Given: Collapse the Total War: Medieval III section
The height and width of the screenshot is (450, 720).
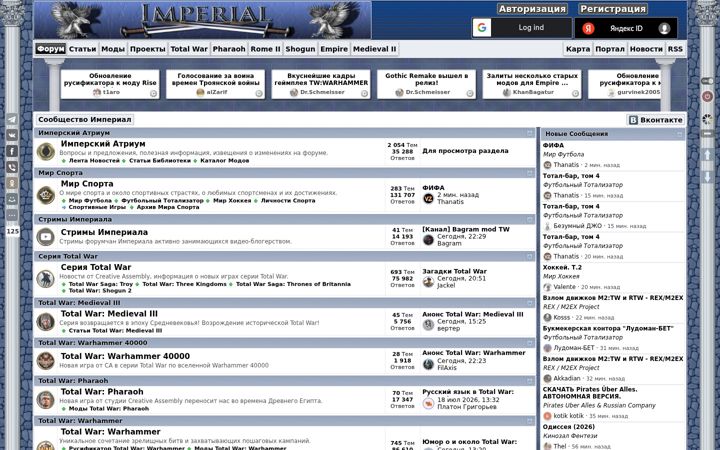Looking at the screenshot, I should 530,303.
